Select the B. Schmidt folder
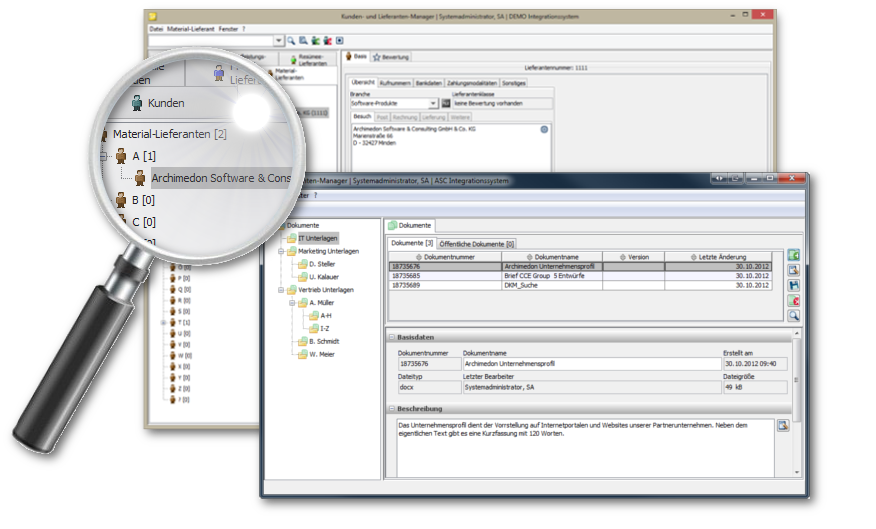Viewport: 876px width, 529px height. pyautogui.click(x=324, y=341)
